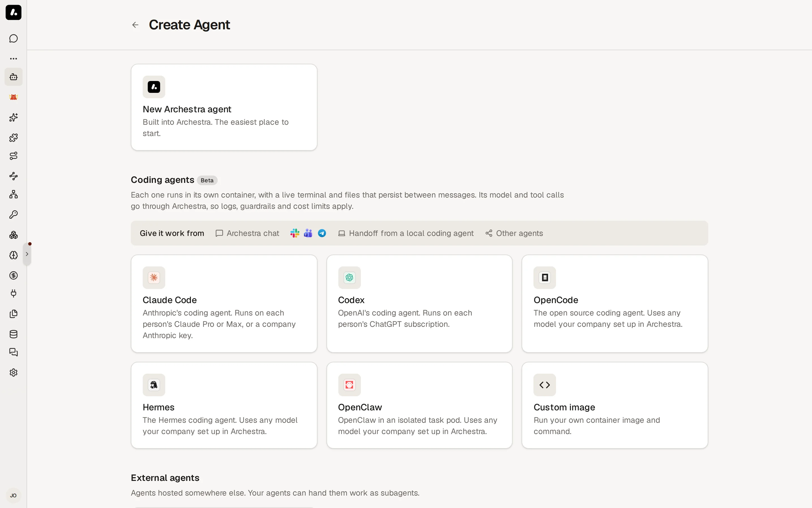Click 'OpenAI's coding agent' description text

(x=405, y=319)
